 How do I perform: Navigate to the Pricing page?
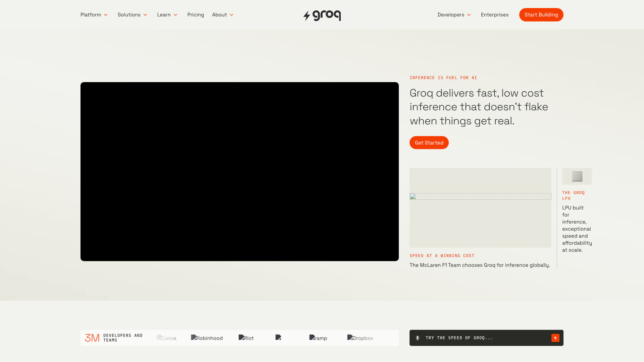tap(196, 15)
